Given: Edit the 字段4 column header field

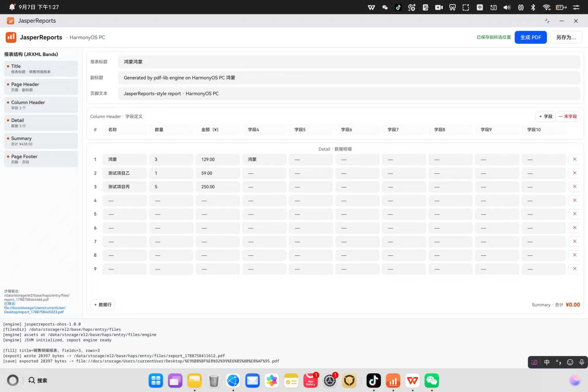Looking at the screenshot, I should coord(264,130).
